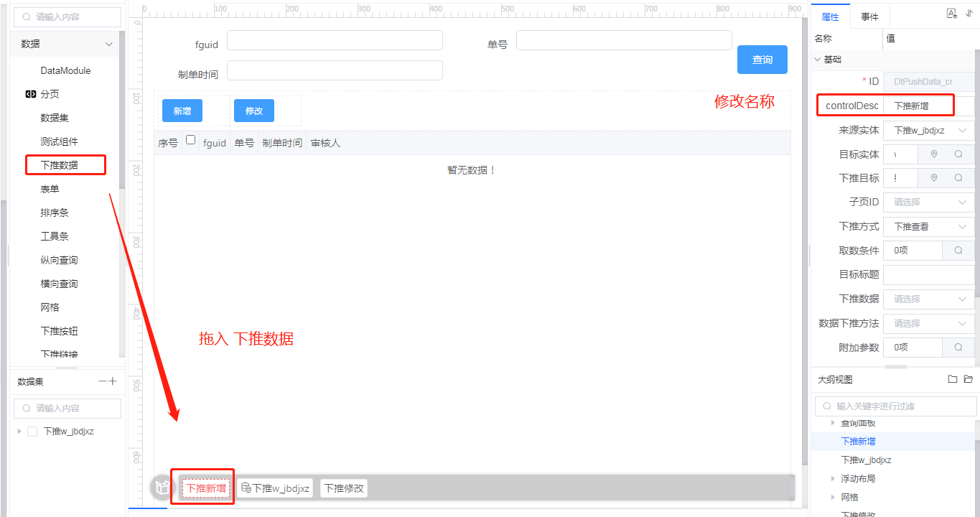This screenshot has height=517, width=980.
Task: Click the component tray box icon
Action: tap(163, 488)
